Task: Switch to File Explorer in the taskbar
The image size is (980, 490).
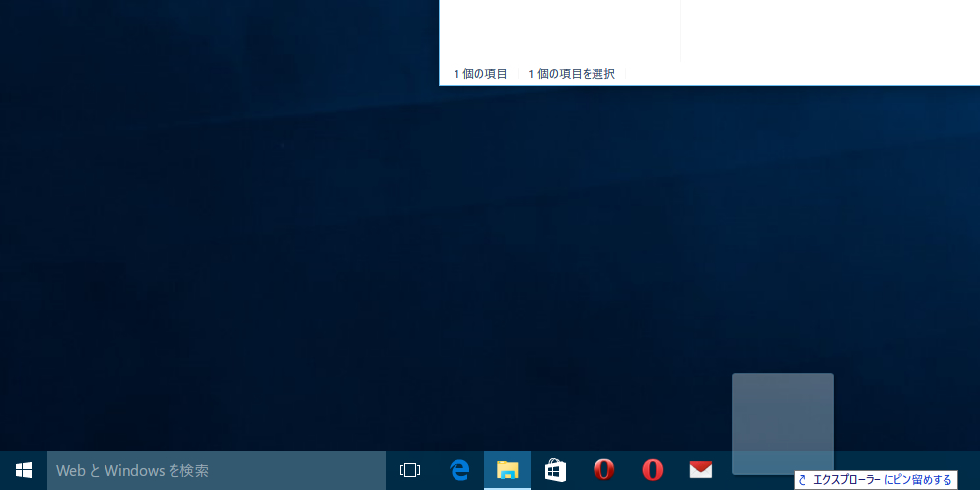Action: (508, 470)
